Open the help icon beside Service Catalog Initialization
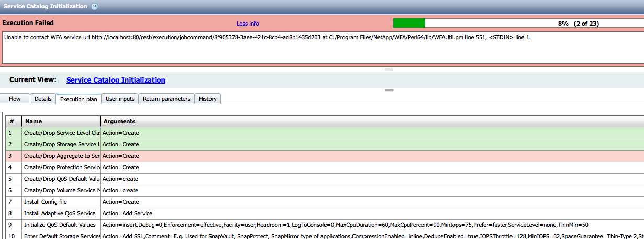Viewport: 644px width, 239px height. click(94, 7)
